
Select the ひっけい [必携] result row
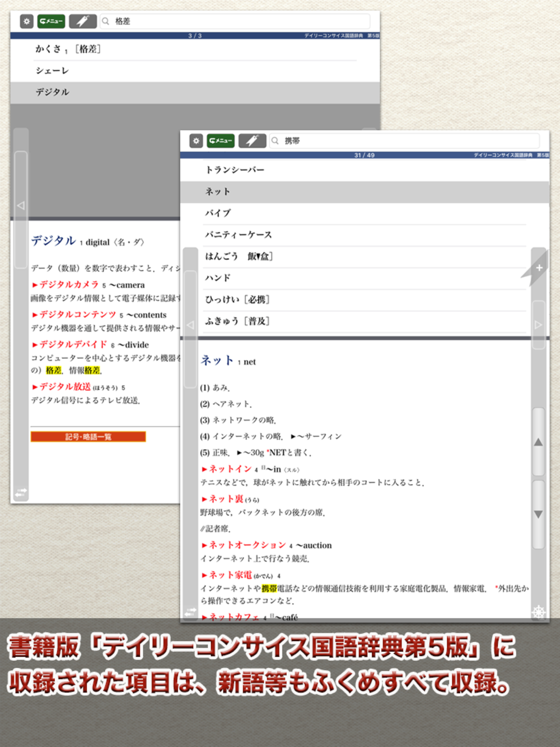(364, 300)
